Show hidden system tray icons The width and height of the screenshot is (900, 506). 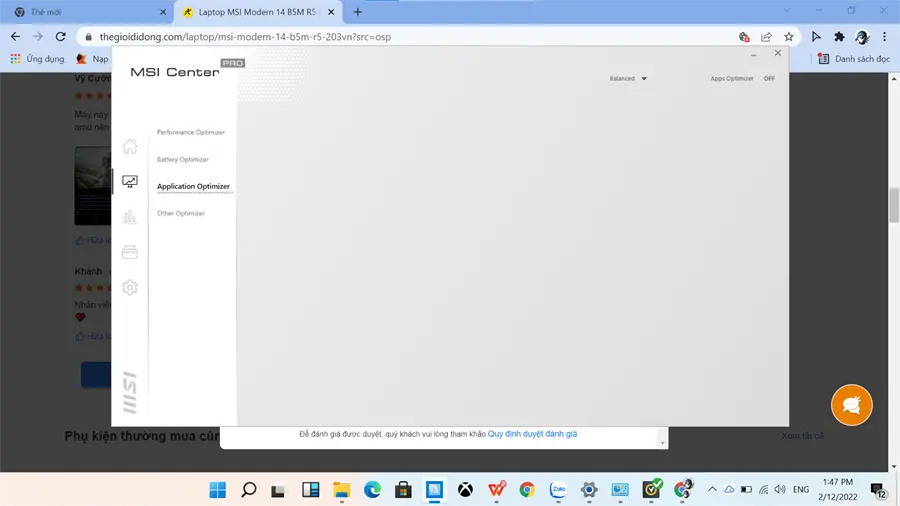pos(712,489)
